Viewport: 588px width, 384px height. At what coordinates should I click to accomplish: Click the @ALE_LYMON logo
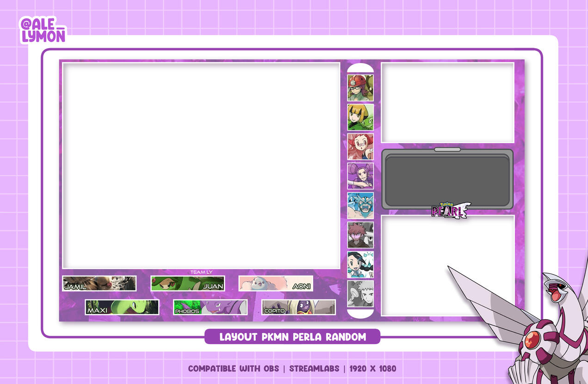click(43, 30)
